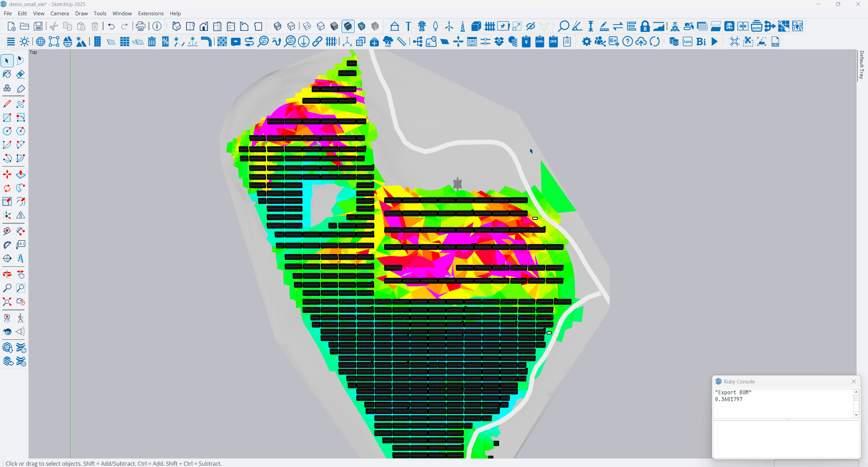Pick the Rotate tool
The image size is (868, 467).
[7, 188]
